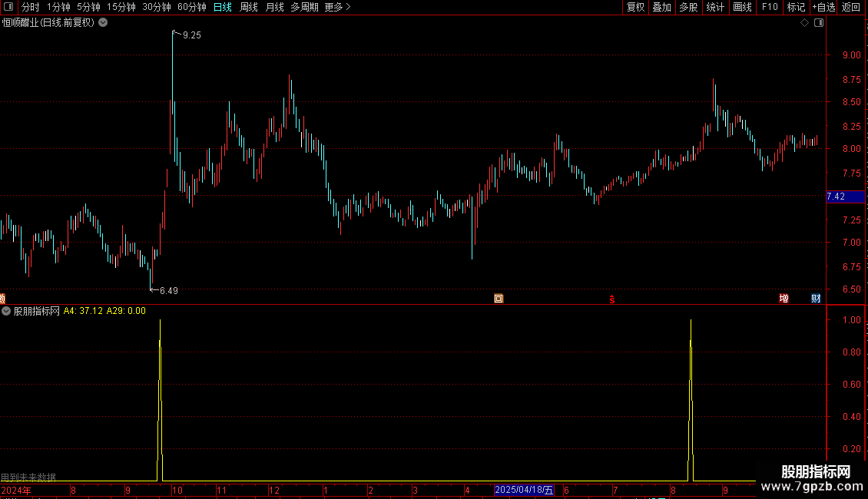Toggle the left sidebar panel icon
The height and width of the screenshot is (499, 868).
8,7
